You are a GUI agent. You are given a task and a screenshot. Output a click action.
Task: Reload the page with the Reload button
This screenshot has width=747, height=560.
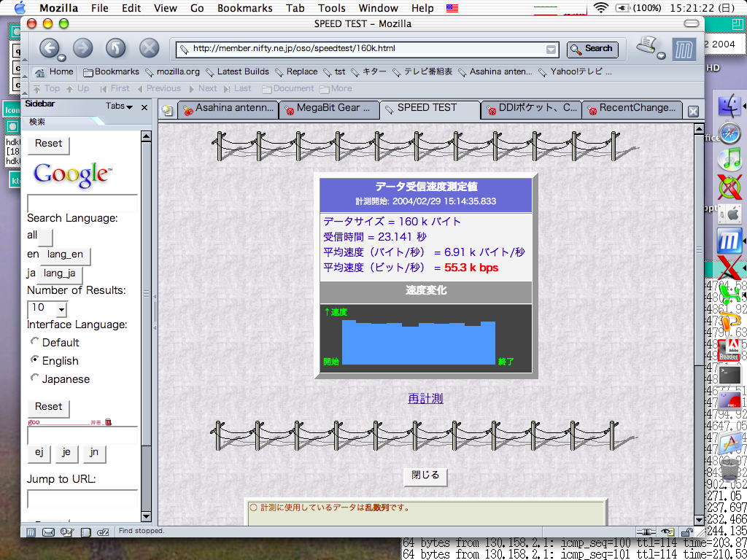[x=116, y=47]
